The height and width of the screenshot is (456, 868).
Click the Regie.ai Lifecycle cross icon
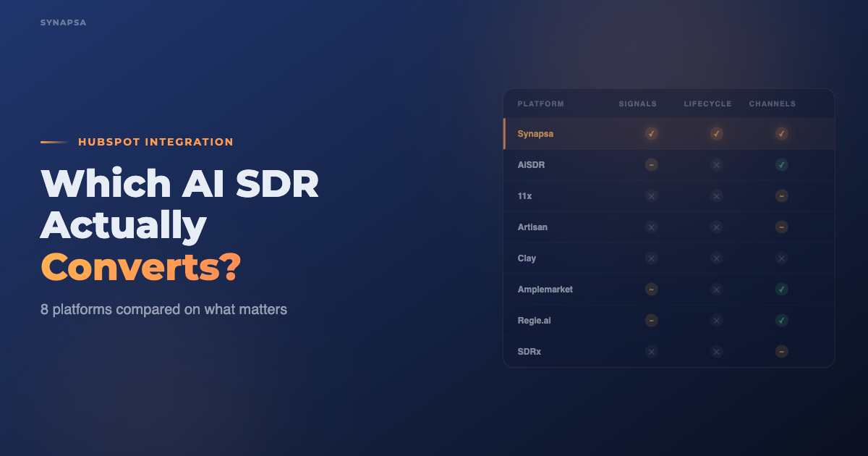pos(716,321)
